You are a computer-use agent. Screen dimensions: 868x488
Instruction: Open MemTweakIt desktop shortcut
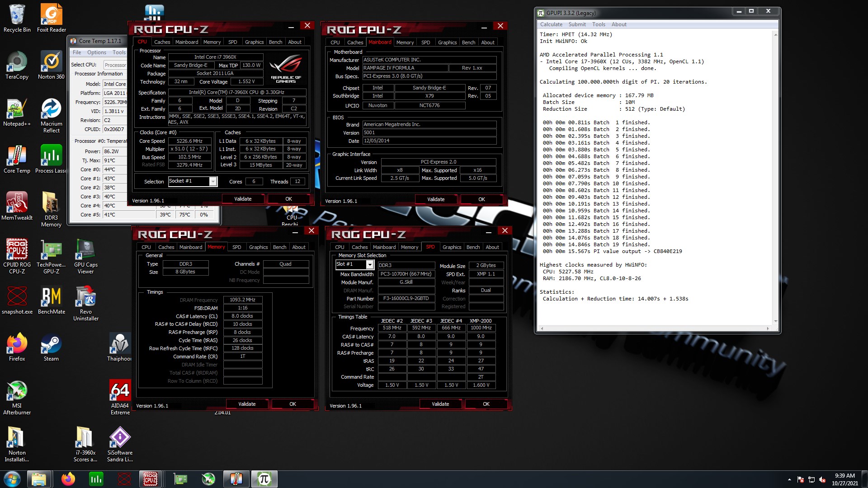[17, 206]
